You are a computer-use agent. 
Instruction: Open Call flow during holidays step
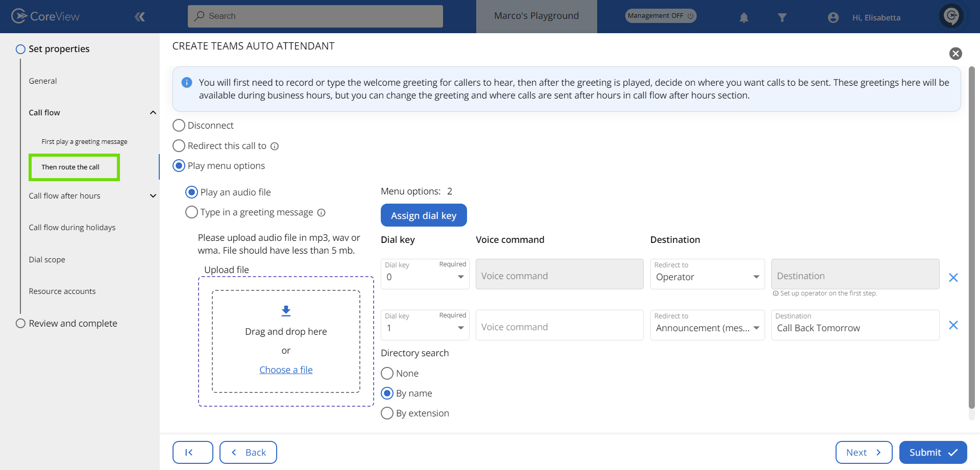coord(72,228)
